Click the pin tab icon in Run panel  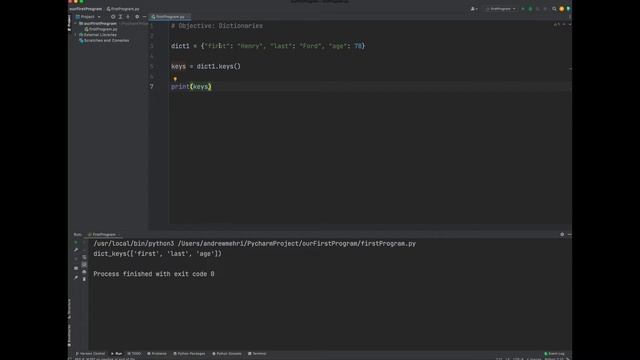(x=76, y=278)
